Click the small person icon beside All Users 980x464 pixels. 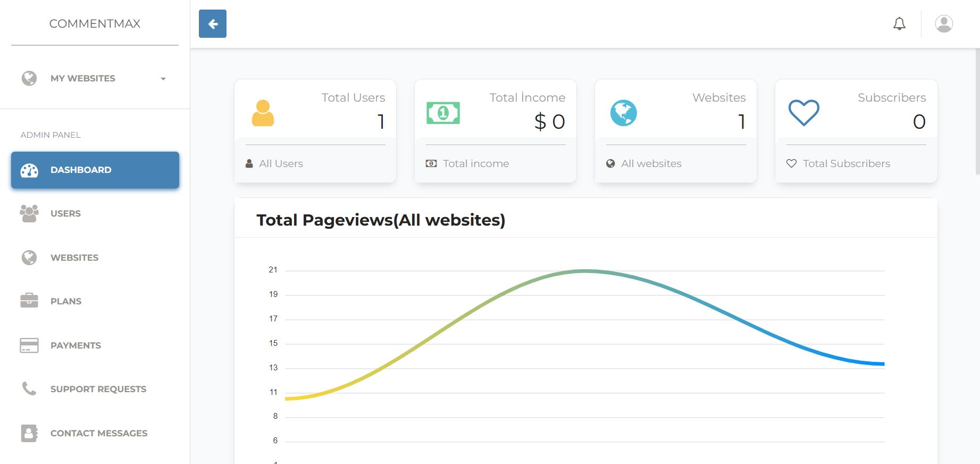249,164
